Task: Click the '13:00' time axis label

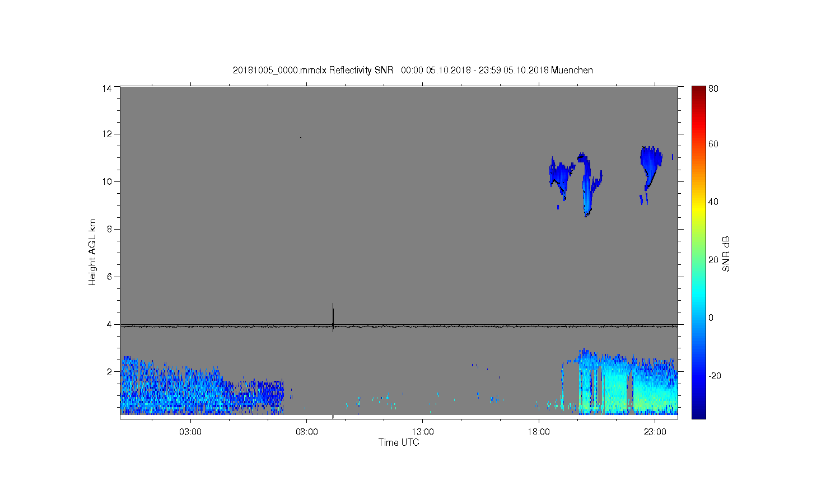Action: coord(423,432)
